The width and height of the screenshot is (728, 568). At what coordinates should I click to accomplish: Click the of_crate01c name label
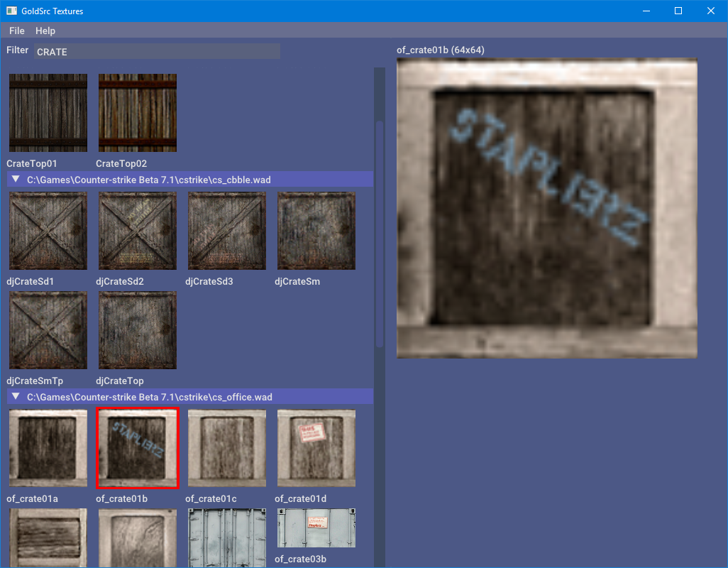click(211, 499)
